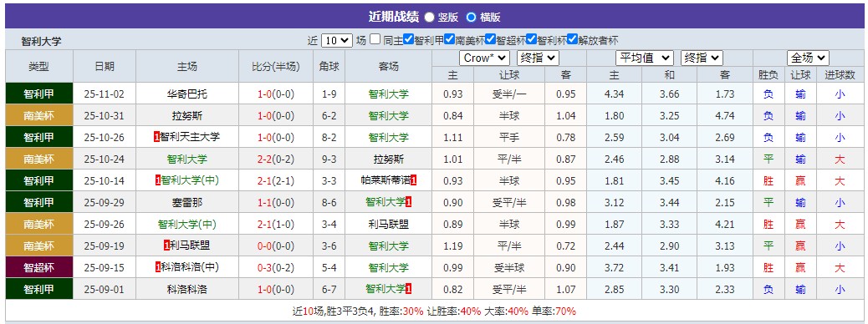Click score 2-2(0-2) on 25-10-24

[x=276, y=159]
